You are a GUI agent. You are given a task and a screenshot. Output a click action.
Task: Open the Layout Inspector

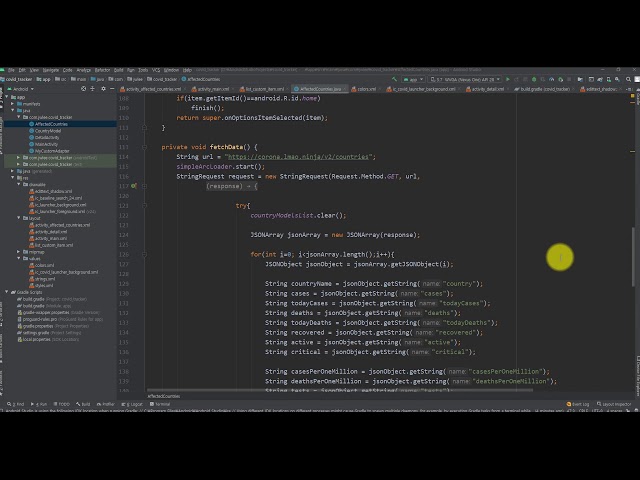click(614, 404)
